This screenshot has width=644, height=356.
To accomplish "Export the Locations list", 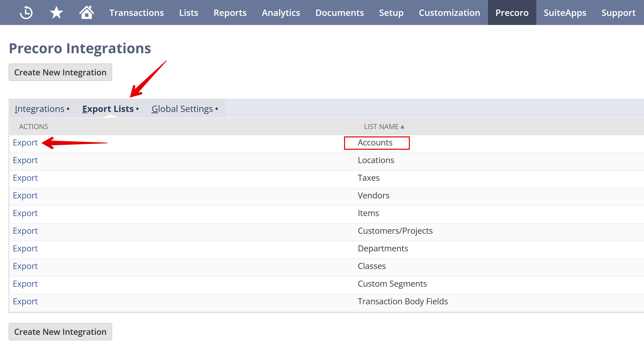I will pos(25,160).
